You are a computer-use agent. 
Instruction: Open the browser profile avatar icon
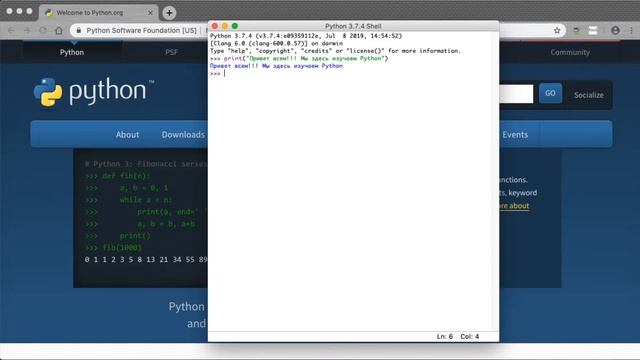pyautogui.click(x=616, y=30)
